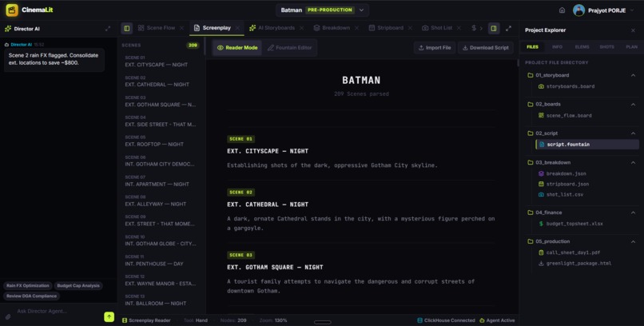Click the screenplay vertical scrollbar
644x326 pixels.
pos(517,63)
